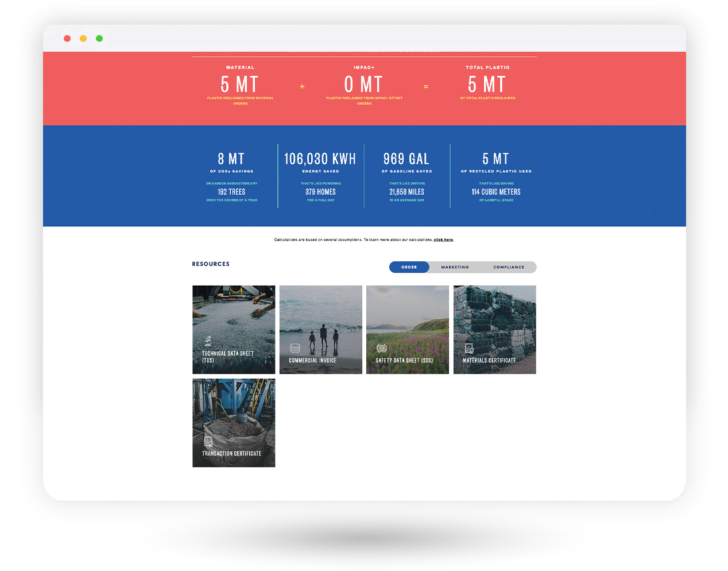Click the red close window dot
728x571 pixels.
click(x=67, y=38)
